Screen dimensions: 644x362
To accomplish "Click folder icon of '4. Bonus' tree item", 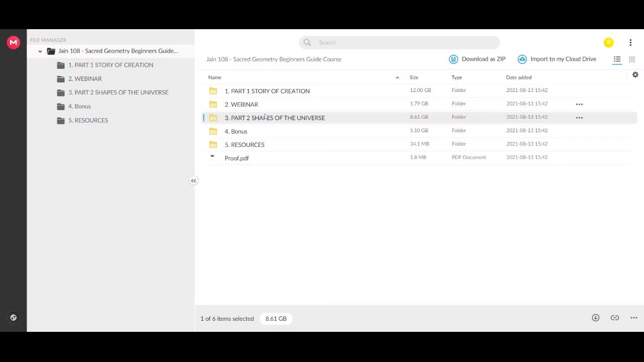I will tap(61, 107).
